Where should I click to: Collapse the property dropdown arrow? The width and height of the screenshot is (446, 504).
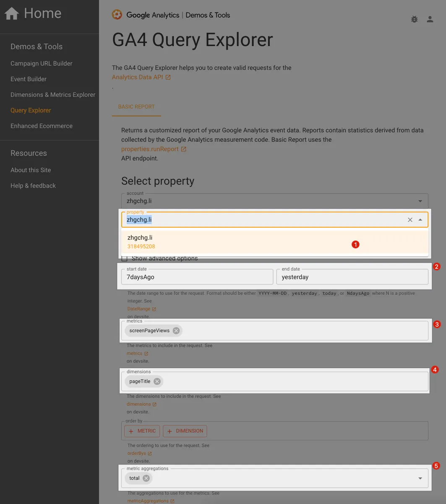click(x=420, y=220)
